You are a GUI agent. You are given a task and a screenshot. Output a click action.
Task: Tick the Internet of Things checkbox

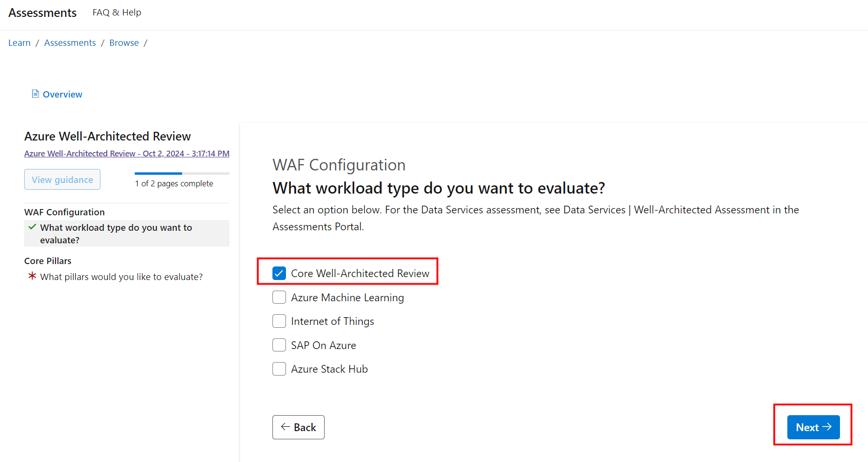point(279,321)
